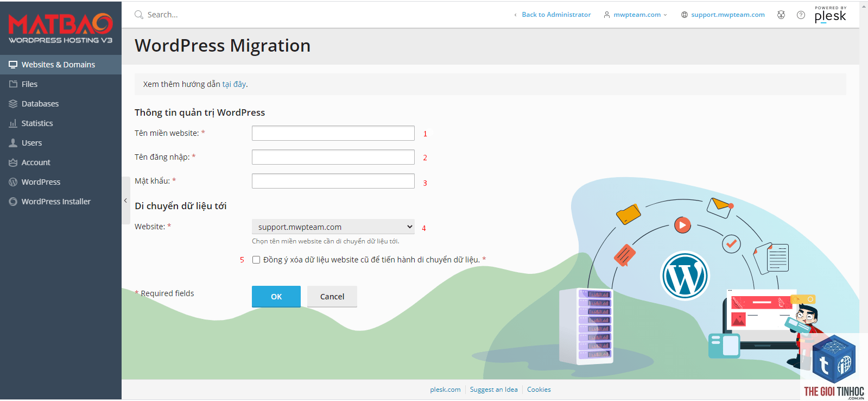Screen dimensions: 868x401
Task: Click the icon left of the help icon
Action: 781,15
